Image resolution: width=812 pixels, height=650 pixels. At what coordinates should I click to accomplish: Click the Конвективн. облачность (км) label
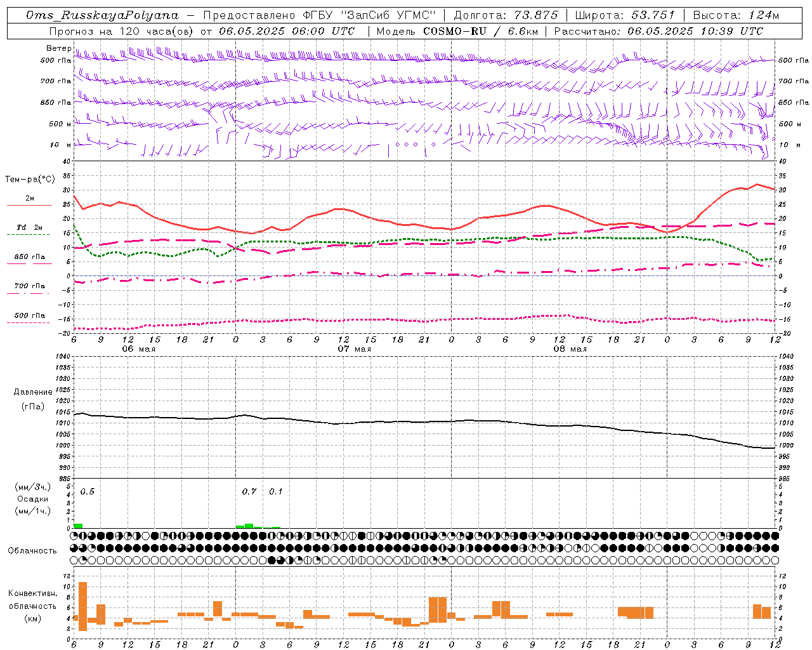click(32, 606)
